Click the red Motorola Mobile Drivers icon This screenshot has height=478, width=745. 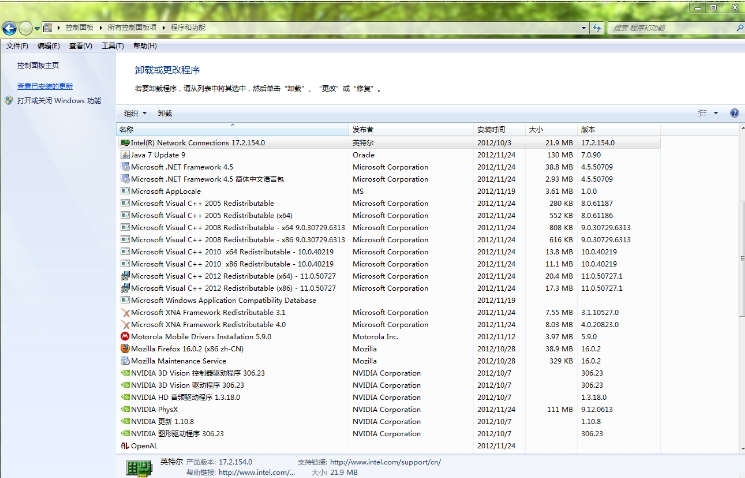coord(125,336)
